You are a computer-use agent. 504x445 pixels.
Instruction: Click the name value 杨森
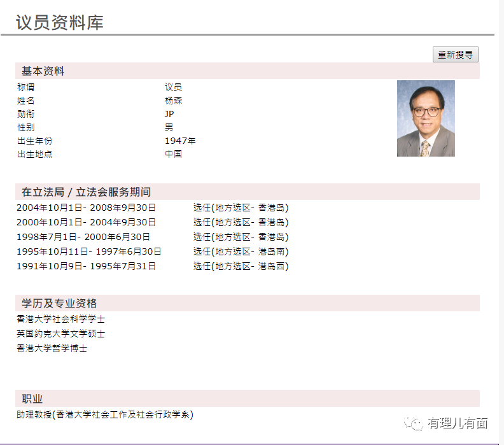(x=173, y=101)
